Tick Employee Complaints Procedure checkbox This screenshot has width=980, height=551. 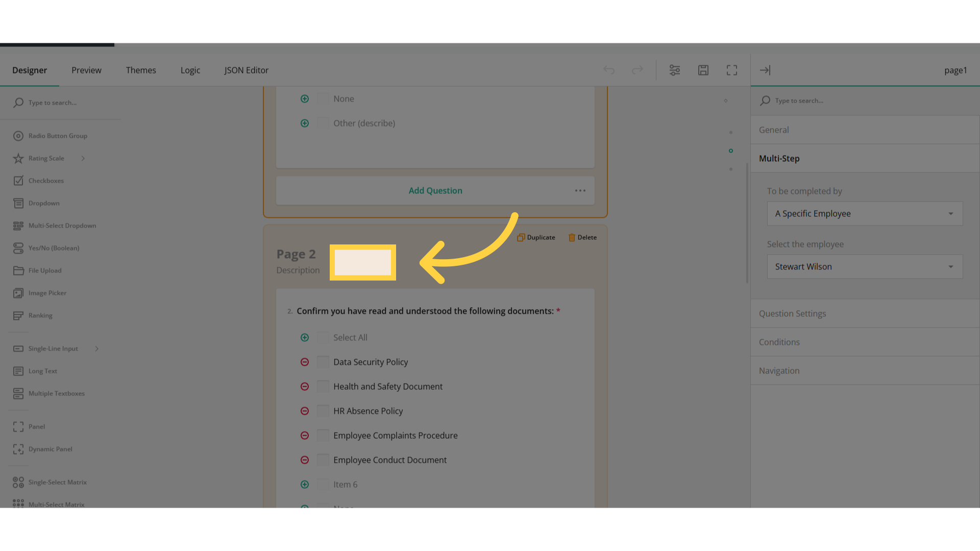[323, 435]
